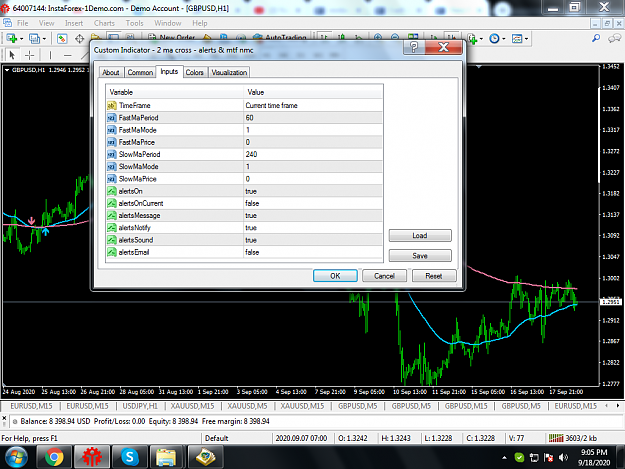
Task: Click the alertsOn row's boolean icon
Action: pyautogui.click(x=112, y=191)
